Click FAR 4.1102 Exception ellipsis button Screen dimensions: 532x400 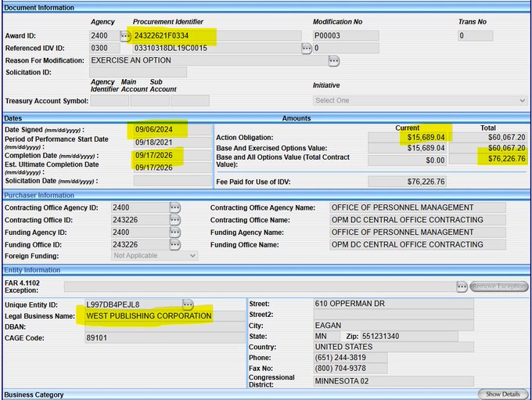point(463,286)
